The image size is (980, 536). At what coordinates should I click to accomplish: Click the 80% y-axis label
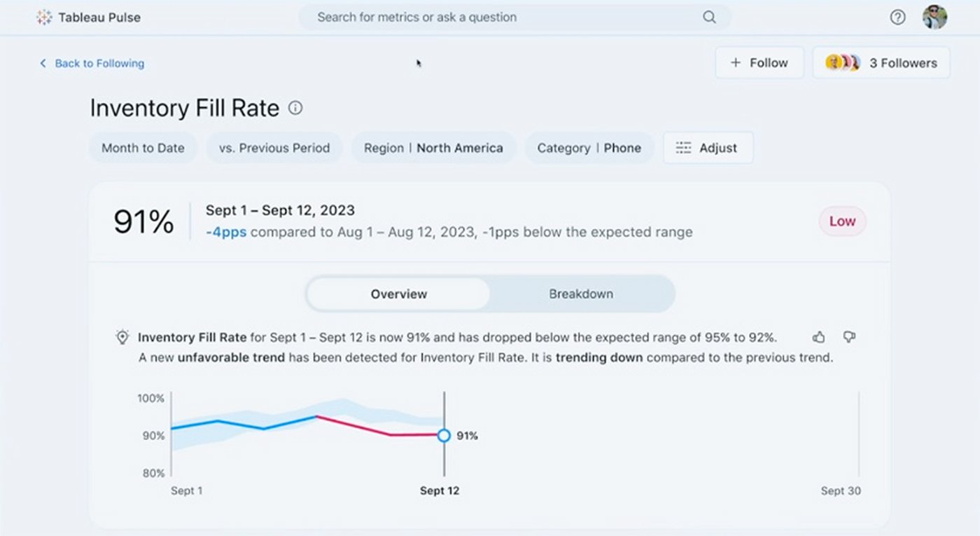153,473
